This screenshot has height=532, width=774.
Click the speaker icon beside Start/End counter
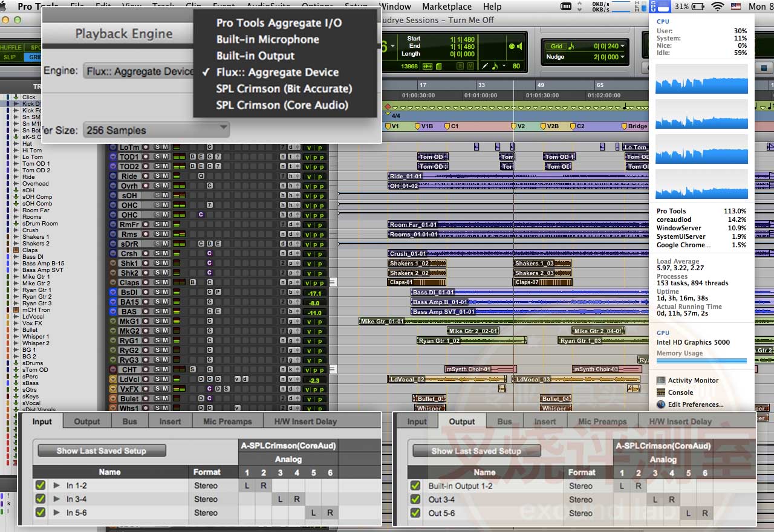point(519,47)
